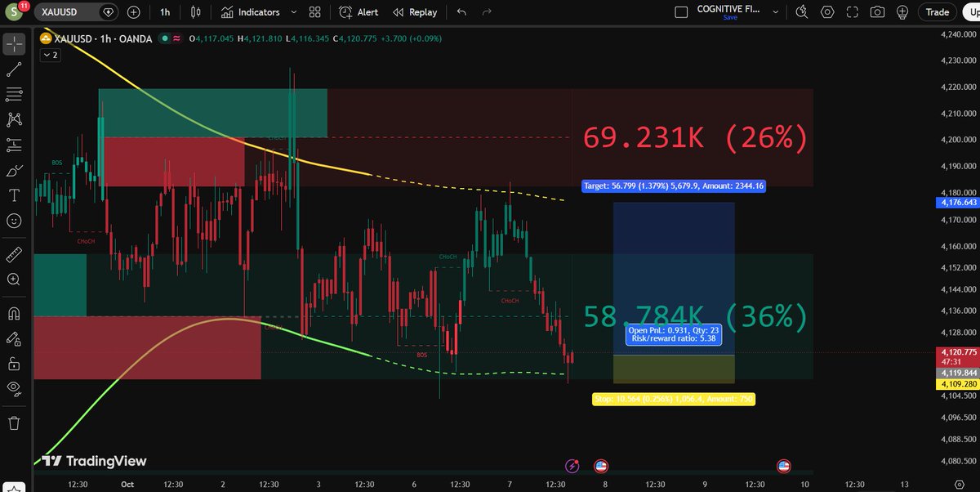Click the 69.231K (26%) red text

coord(694,138)
